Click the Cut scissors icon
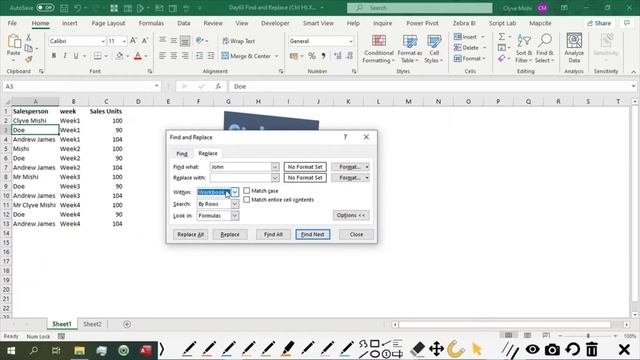 tap(28, 38)
